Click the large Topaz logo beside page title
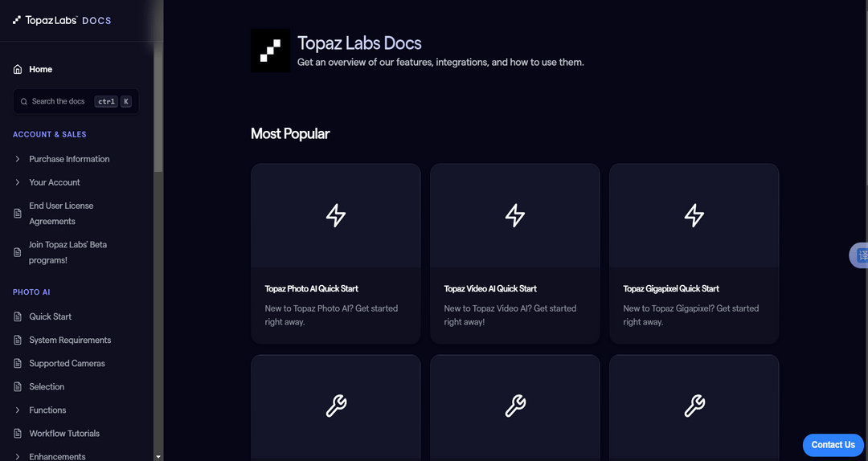Viewport: 868px width, 461px height. click(270, 51)
